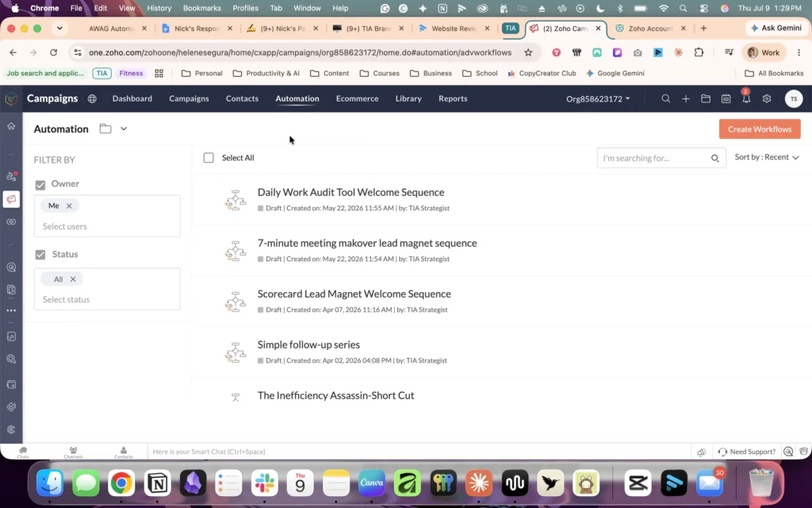Image resolution: width=812 pixels, height=508 pixels.
Task: Switch to Zoho Account browser tab
Action: click(x=651, y=29)
